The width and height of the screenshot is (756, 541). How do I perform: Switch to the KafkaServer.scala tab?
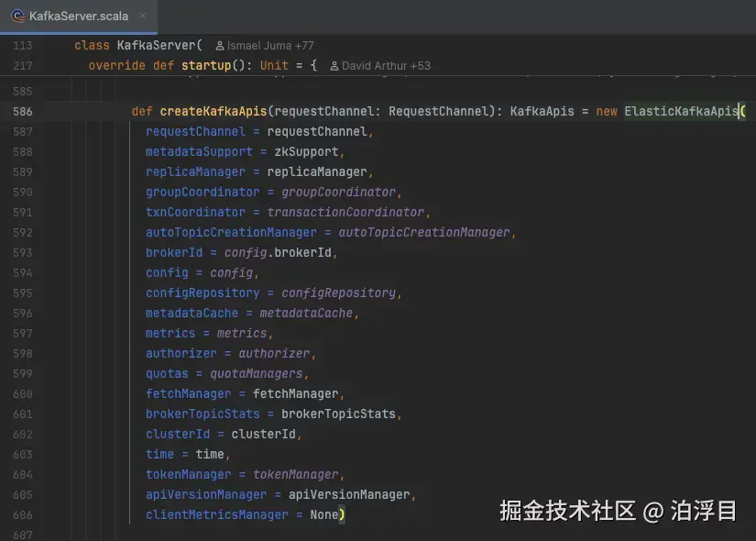pos(82,16)
